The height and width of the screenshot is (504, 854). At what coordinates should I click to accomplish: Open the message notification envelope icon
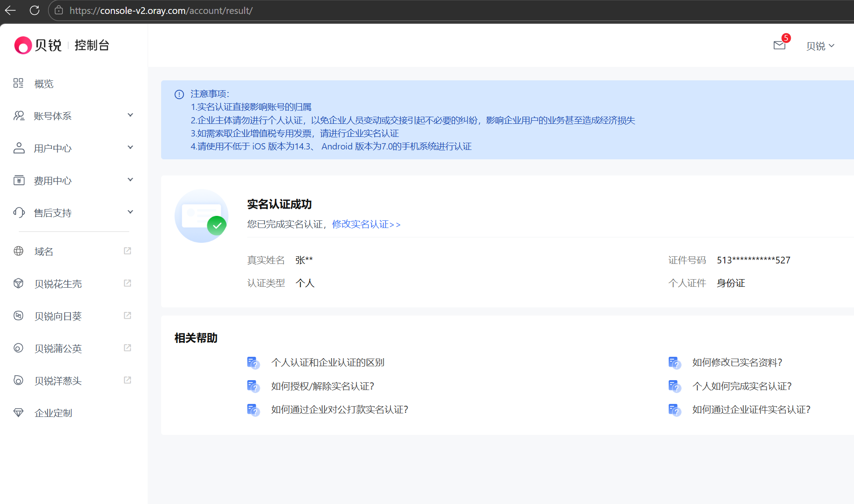[x=779, y=45]
